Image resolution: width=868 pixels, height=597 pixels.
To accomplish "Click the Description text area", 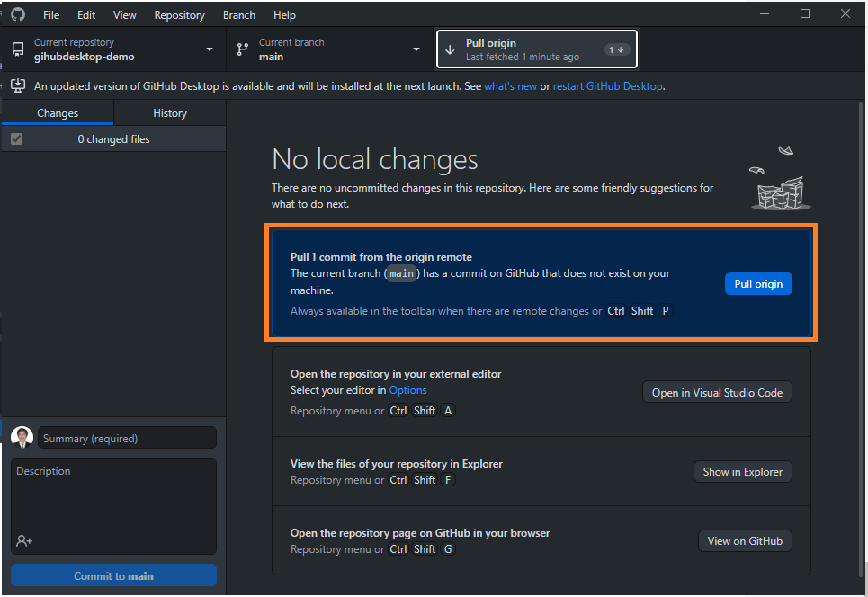I will (x=113, y=505).
